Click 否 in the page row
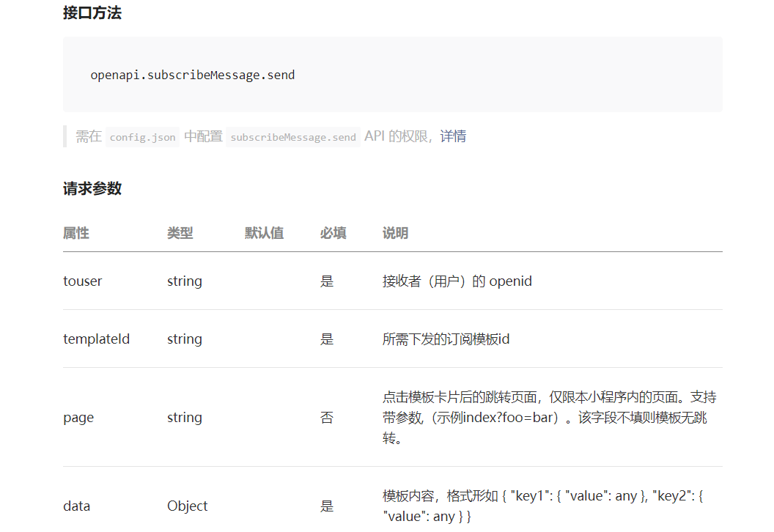The width and height of the screenshot is (774, 532). (x=327, y=418)
